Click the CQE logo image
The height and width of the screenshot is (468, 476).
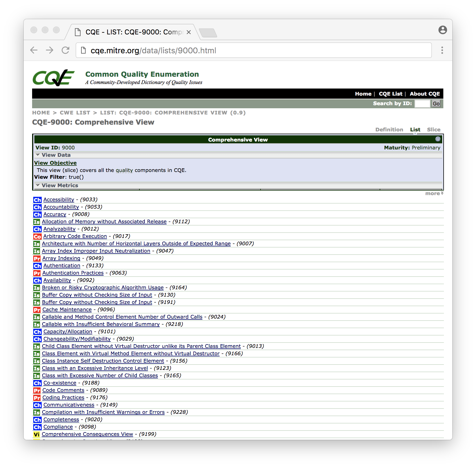(x=54, y=78)
